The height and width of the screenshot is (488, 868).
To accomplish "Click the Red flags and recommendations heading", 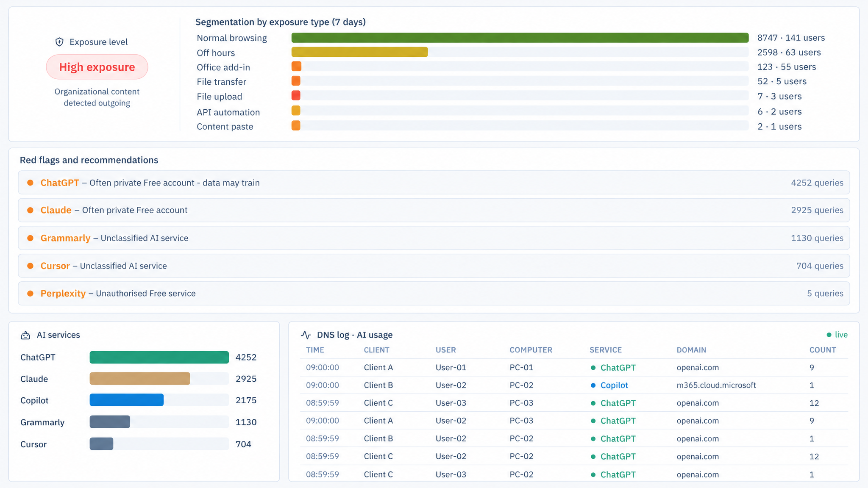I will tap(89, 160).
